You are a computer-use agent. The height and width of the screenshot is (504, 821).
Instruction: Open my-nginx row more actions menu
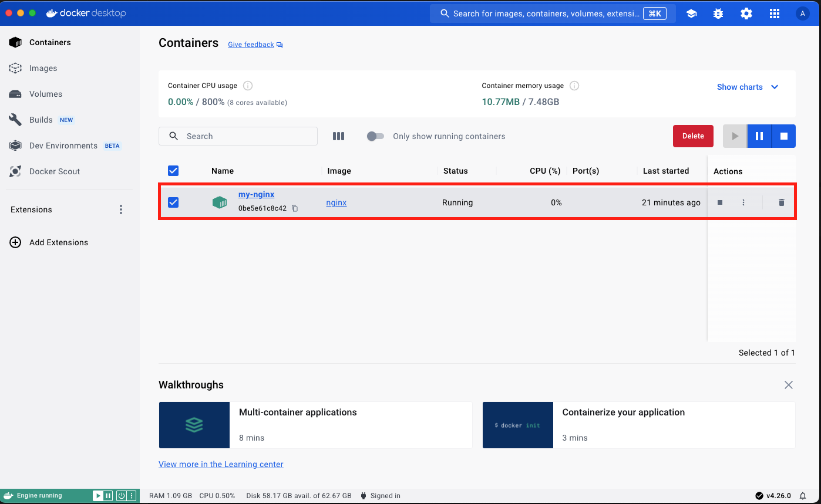coord(743,202)
